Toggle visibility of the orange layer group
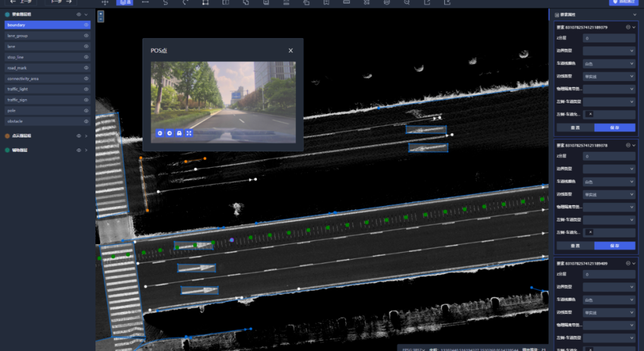The width and height of the screenshot is (644, 351). [x=79, y=136]
